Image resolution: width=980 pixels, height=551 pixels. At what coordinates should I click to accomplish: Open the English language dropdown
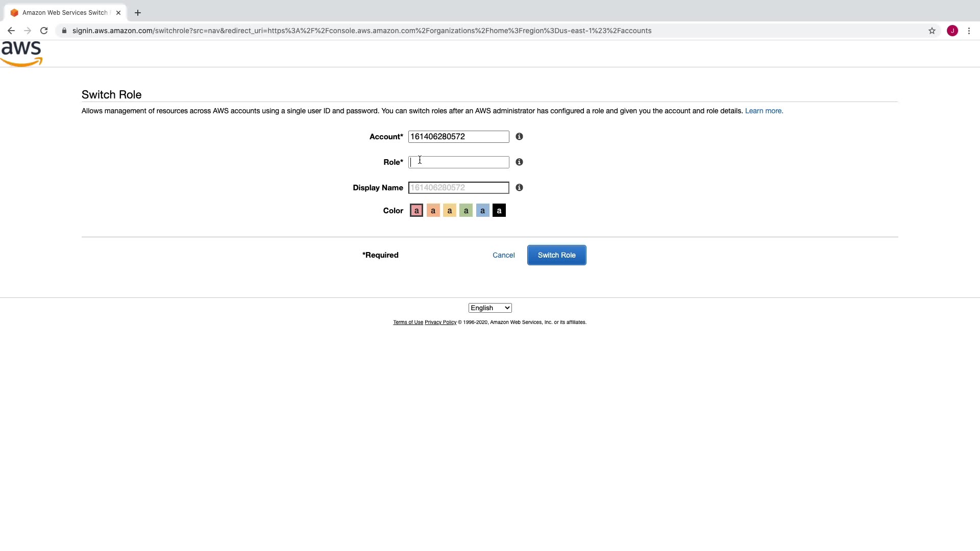point(490,308)
